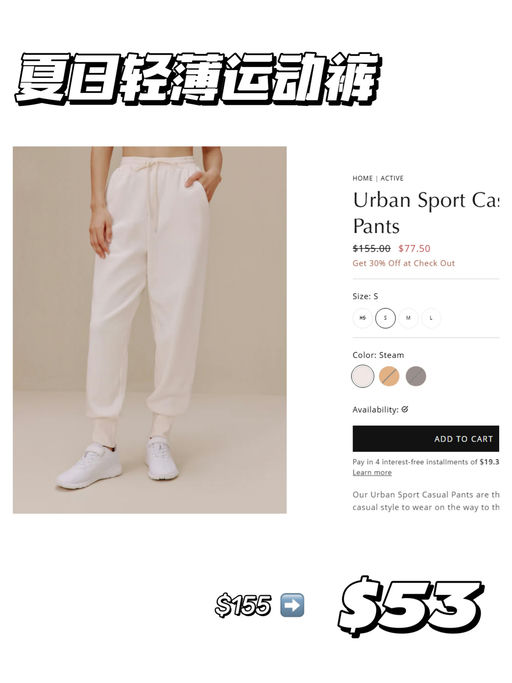This screenshot has height=683, width=512.
Task: Click the Get 30% Off at Check Out text
Action: pos(403,263)
